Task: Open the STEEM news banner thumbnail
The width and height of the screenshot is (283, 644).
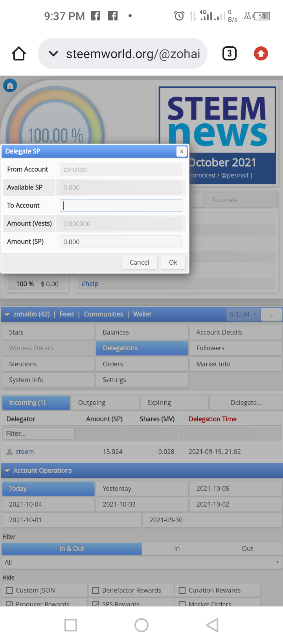Action: pyautogui.click(x=217, y=135)
